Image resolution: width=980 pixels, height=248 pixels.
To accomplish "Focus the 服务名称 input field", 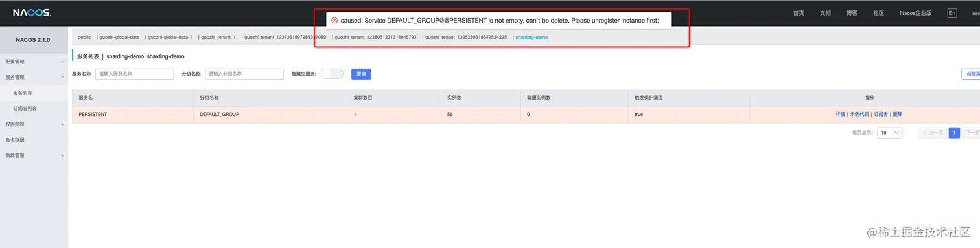I will tap(135, 74).
